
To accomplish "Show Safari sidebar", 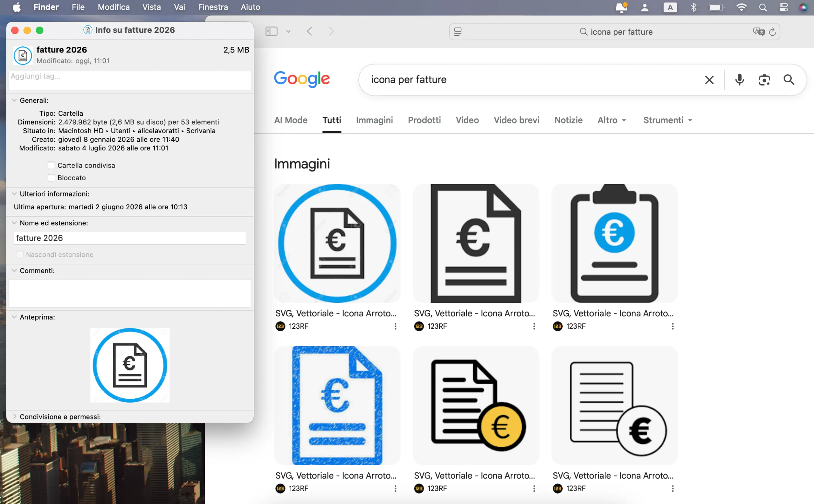I will click(271, 31).
